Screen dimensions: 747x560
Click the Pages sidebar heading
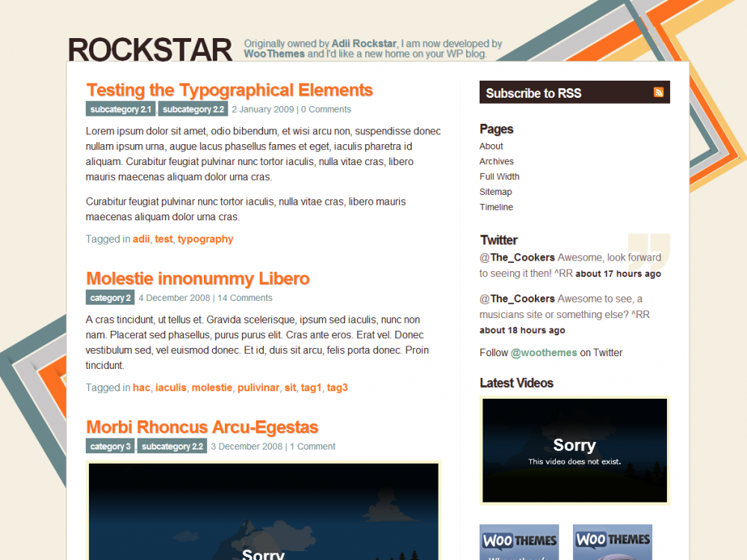[x=497, y=129]
